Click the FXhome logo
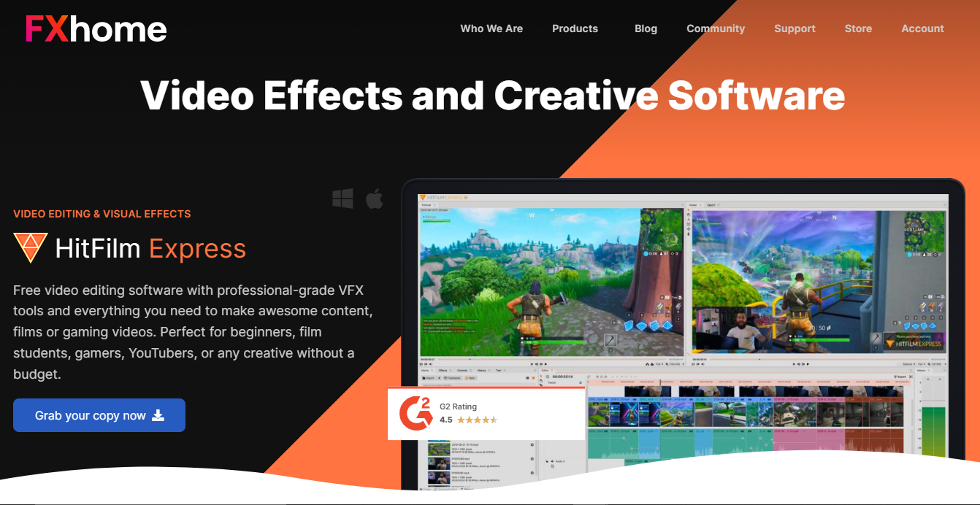 (96, 28)
